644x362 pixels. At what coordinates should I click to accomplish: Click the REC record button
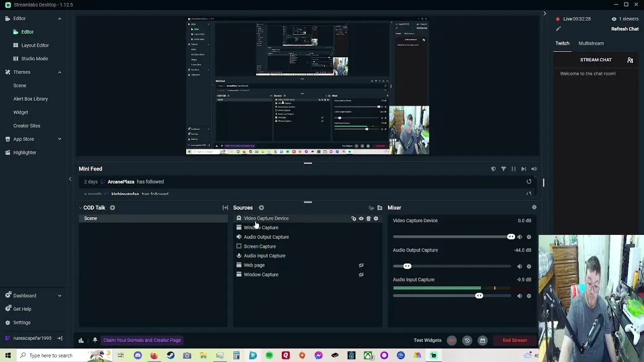[x=452, y=340]
